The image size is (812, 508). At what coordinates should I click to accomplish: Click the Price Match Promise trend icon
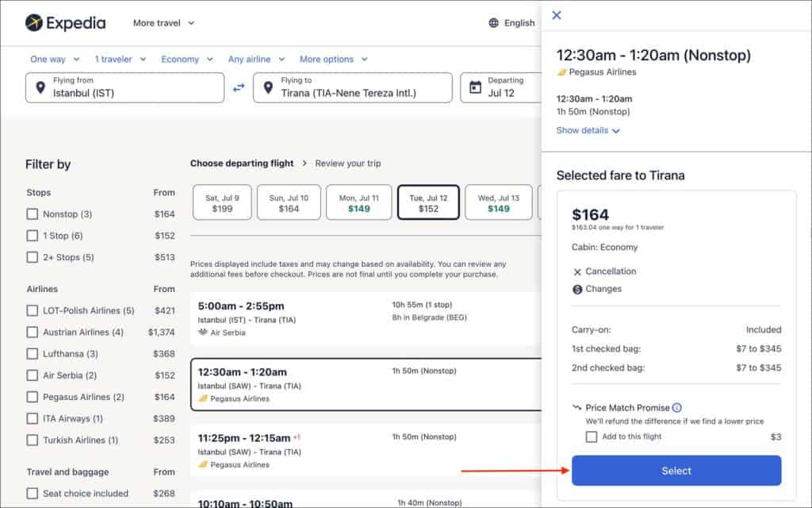point(577,407)
